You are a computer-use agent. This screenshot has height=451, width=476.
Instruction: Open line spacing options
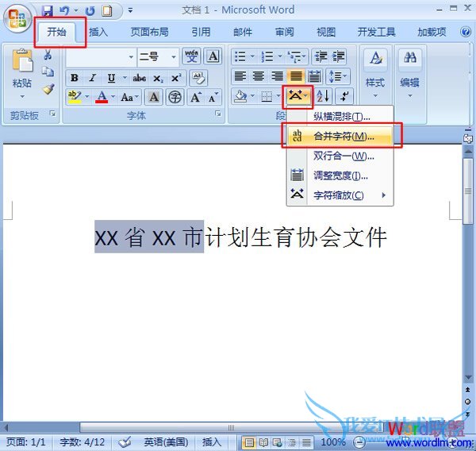338,76
